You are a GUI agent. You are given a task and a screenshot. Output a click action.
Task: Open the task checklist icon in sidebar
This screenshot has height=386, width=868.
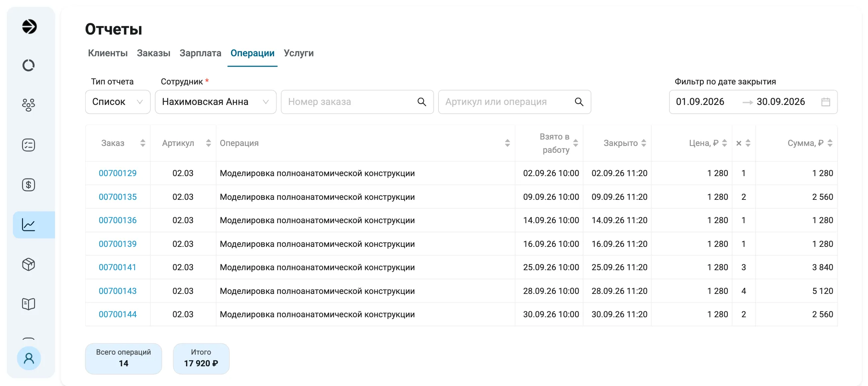(x=29, y=145)
